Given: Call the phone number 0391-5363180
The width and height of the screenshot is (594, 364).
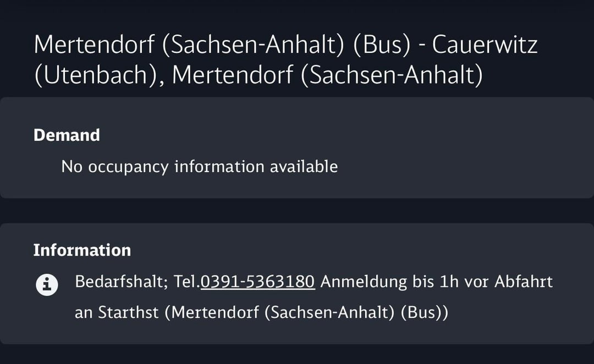Looking at the screenshot, I should tap(257, 282).
